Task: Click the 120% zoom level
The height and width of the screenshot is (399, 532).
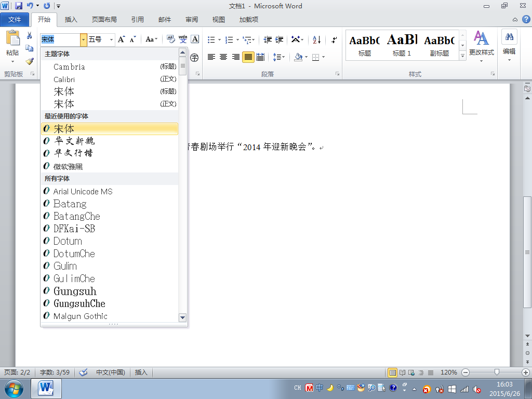Action: tap(449, 373)
